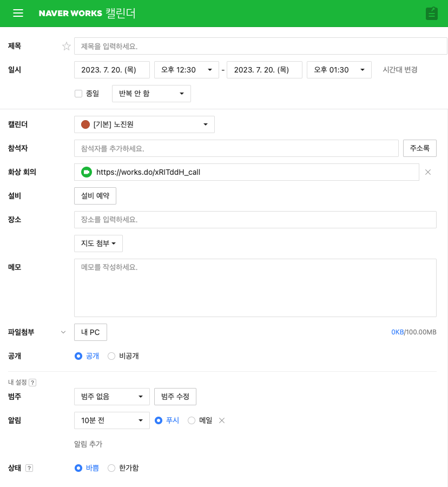The width and height of the screenshot is (448, 487).
Task: Expand the 반복 안 함 repeat dropdown
Action: coord(151,94)
